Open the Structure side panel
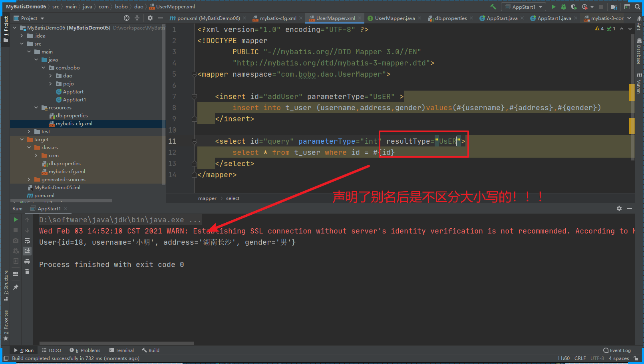This screenshot has width=644, height=364. pyautogui.click(x=6, y=285)
